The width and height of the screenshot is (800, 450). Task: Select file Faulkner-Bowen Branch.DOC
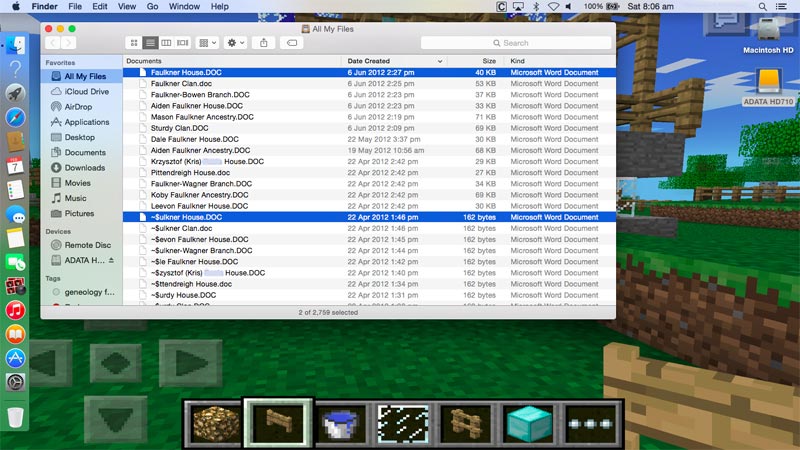369,95
